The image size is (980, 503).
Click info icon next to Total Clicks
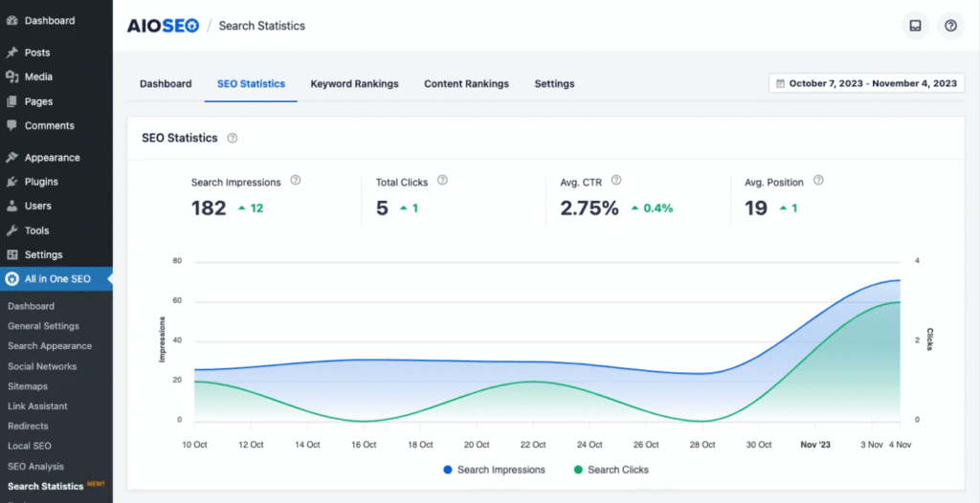coord(442,180)
